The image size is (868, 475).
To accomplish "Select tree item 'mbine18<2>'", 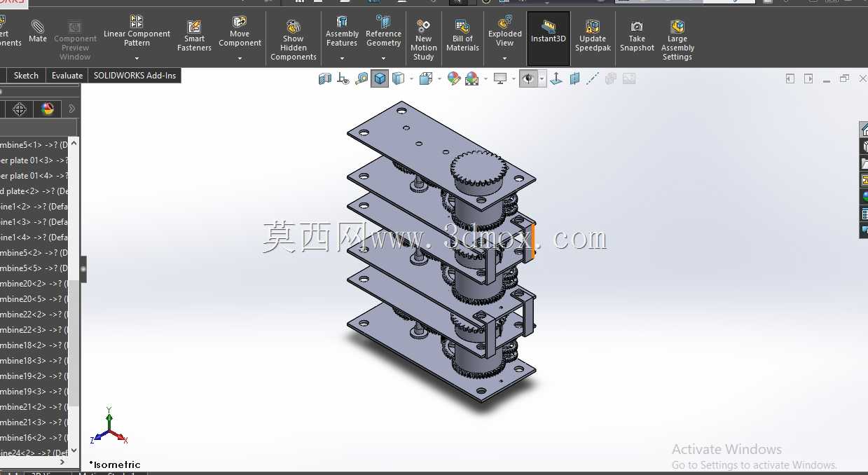I will (34, 345).
